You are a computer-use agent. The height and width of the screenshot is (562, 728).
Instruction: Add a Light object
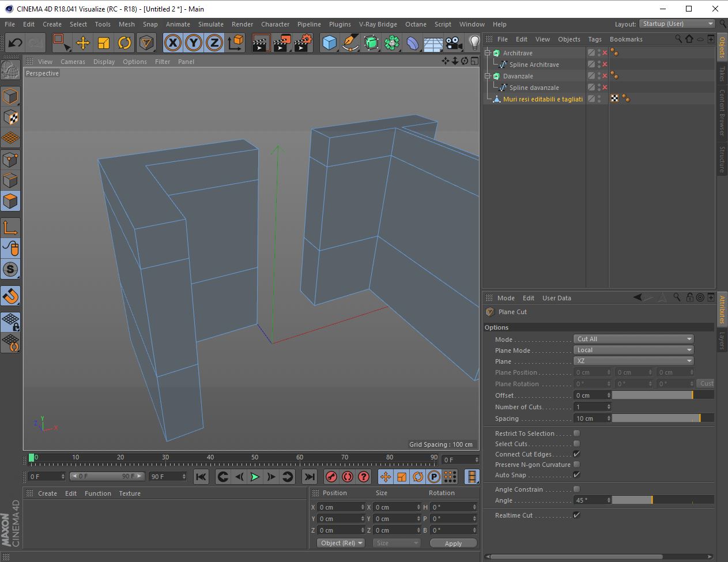click(474, 43)
